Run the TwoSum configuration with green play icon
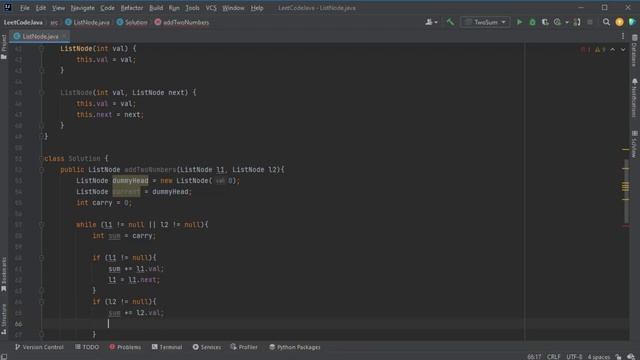 [519, 22]
